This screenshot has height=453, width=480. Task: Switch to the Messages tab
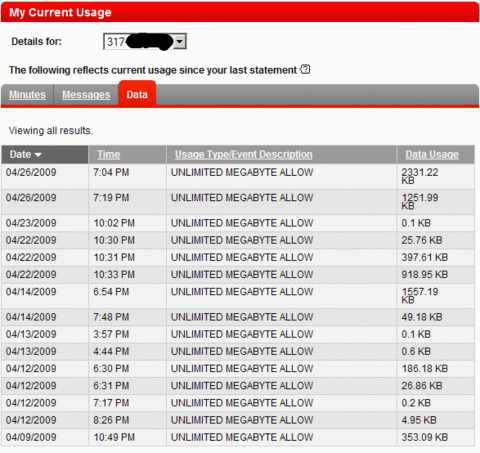tap(86, 95)
